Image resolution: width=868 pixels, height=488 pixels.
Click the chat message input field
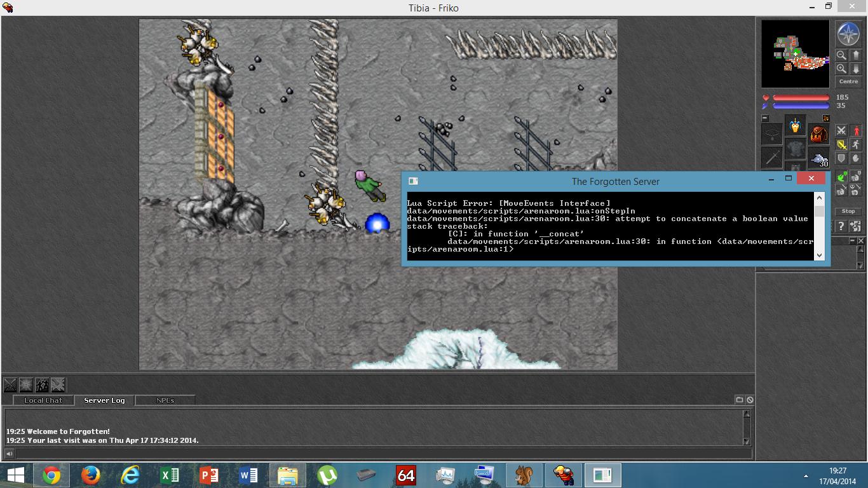coord(384,454)
